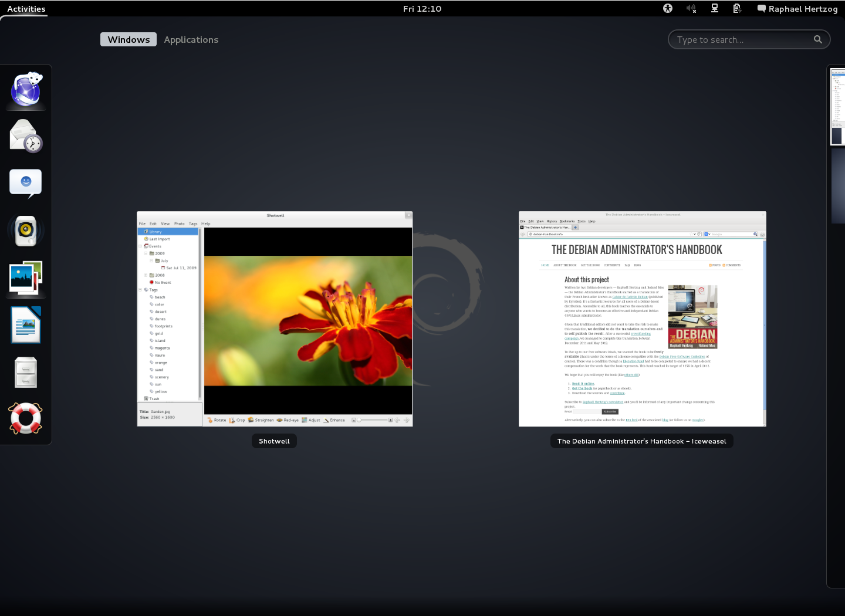Click Activities button in top bar

coord(26,9)
